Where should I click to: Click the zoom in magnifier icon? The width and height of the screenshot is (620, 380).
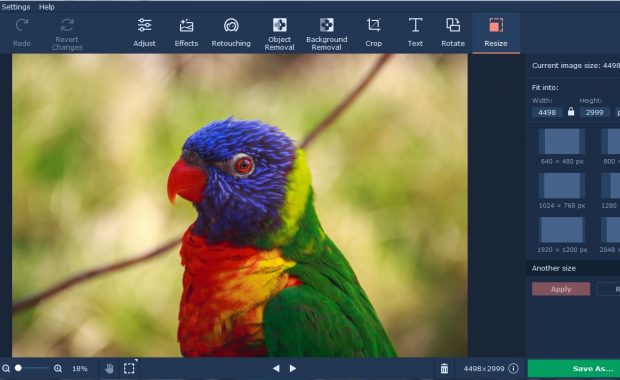pyautogui.click(x=58, y=369)
